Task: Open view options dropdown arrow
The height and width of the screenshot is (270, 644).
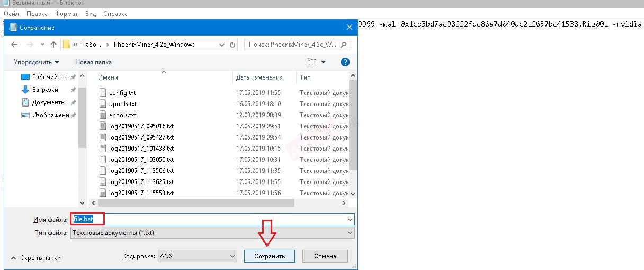Action: click(x=323, y=63)
